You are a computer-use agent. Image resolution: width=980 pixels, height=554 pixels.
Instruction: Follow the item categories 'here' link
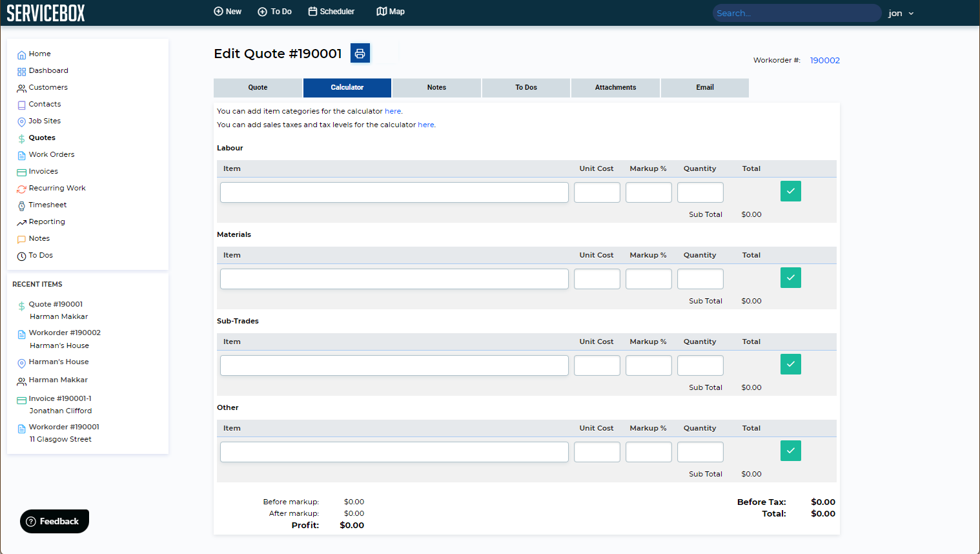coord(393,111)
